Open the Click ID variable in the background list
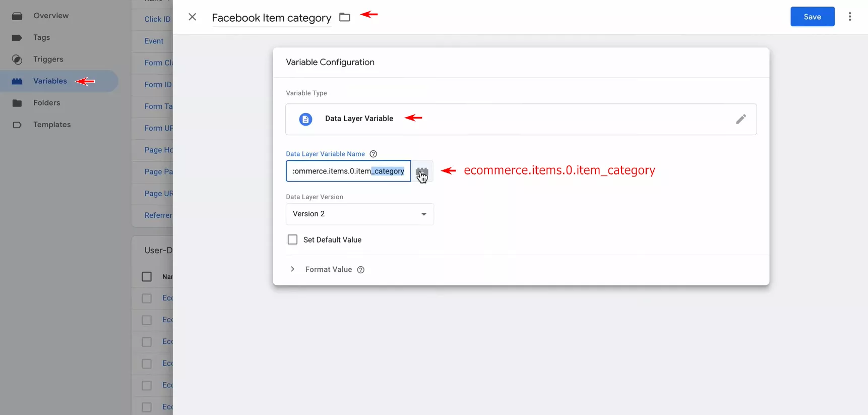 tap(158, 19)
